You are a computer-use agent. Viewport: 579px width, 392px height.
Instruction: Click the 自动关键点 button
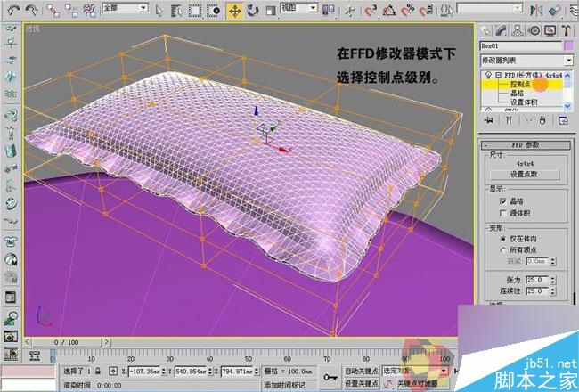coord(362,371)
